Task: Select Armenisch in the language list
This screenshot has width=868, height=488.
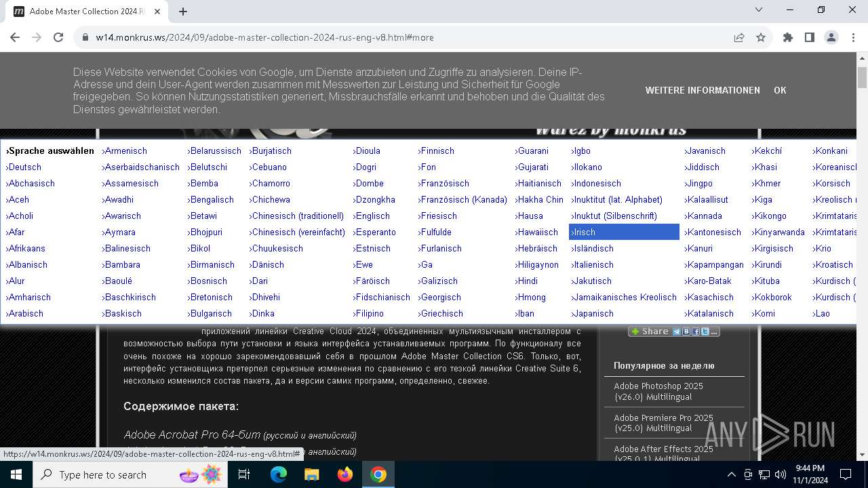Action: point(124,150)
